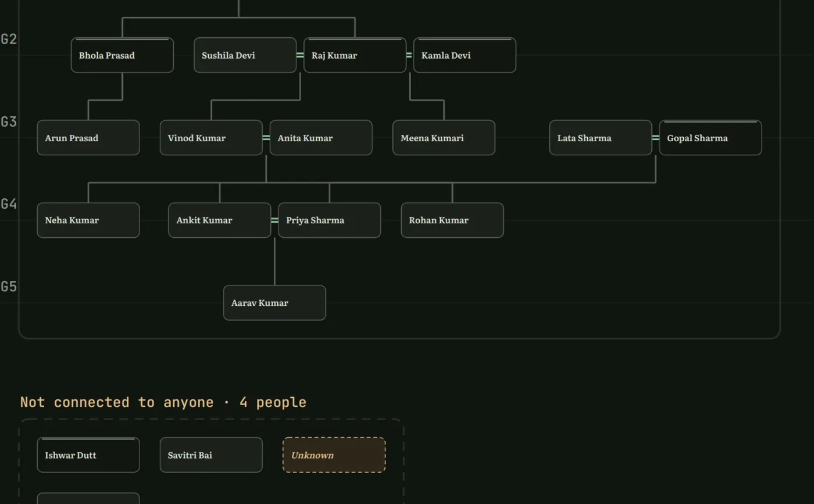Click the unconnected Ishwar Dutt card
Image resolution: width=814 pixels, height=504 pixels.
pos(88,455)
